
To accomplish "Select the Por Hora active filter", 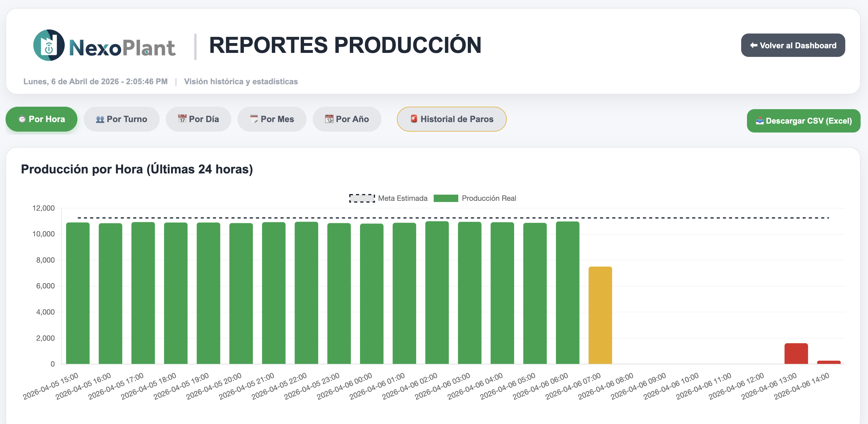I will point(41,119).
